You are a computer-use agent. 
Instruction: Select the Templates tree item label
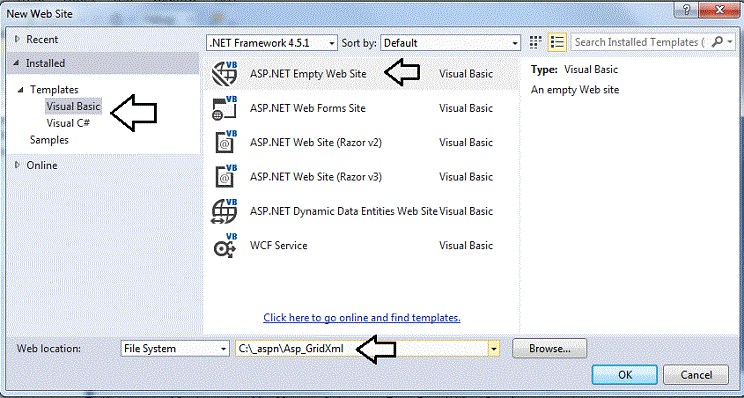click(54, 89)
